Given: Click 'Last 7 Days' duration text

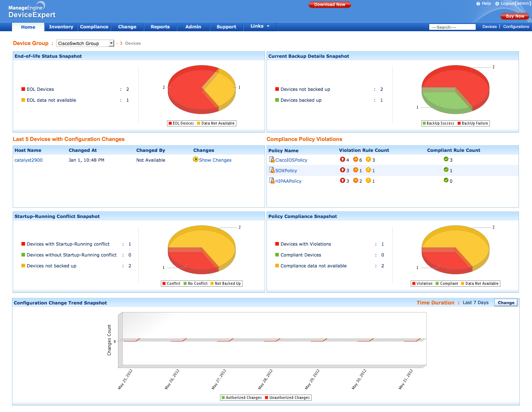Looking at the screenshot, I should coord(476,303).
